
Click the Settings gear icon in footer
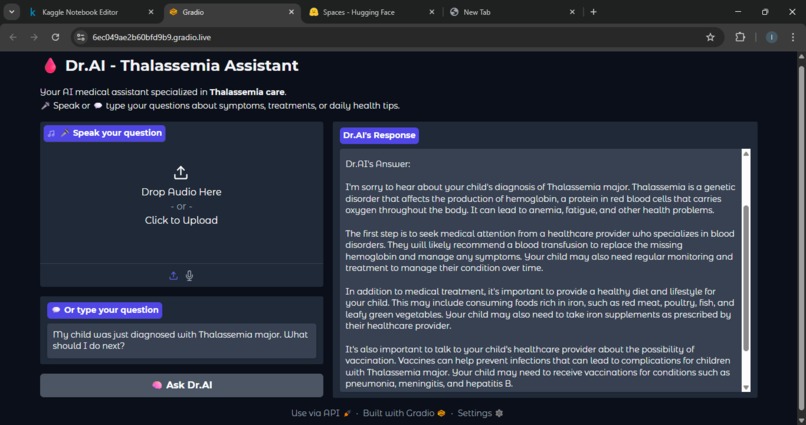pyautogui.click(x=499, y=413)
